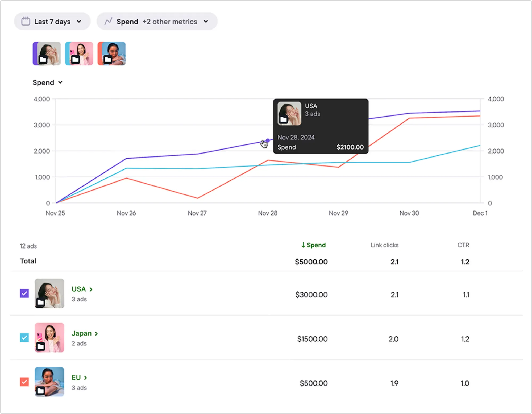This screenshot has width=532, height=414.
Task: Open the USA ad group link
Action: 82,289
